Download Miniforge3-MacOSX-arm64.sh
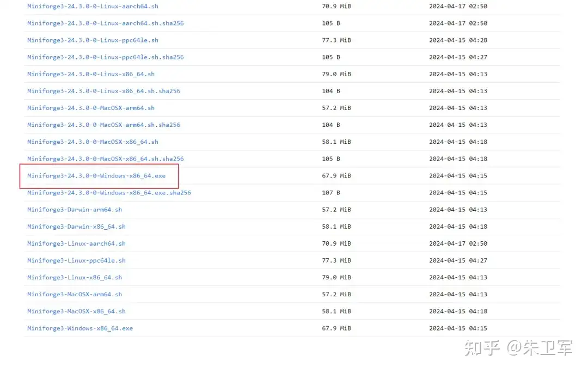 pos(75,294)
